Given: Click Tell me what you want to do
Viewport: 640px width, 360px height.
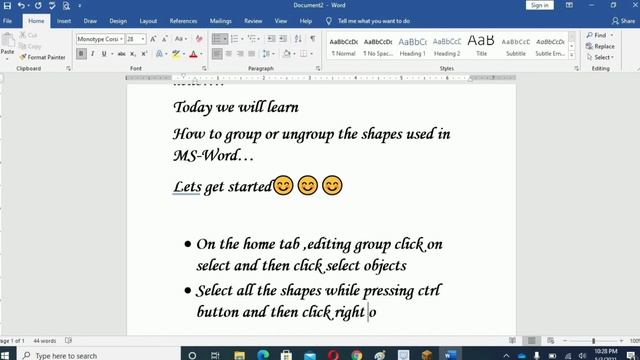Looking at the screenshot, I should coord(373,21).
